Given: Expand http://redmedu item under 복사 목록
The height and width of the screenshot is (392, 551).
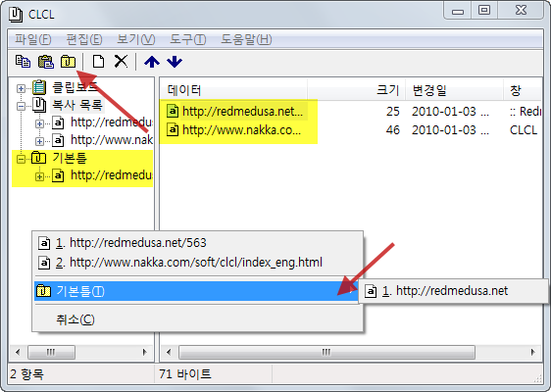Looking at the screenshot, I should tap(39, 123).
